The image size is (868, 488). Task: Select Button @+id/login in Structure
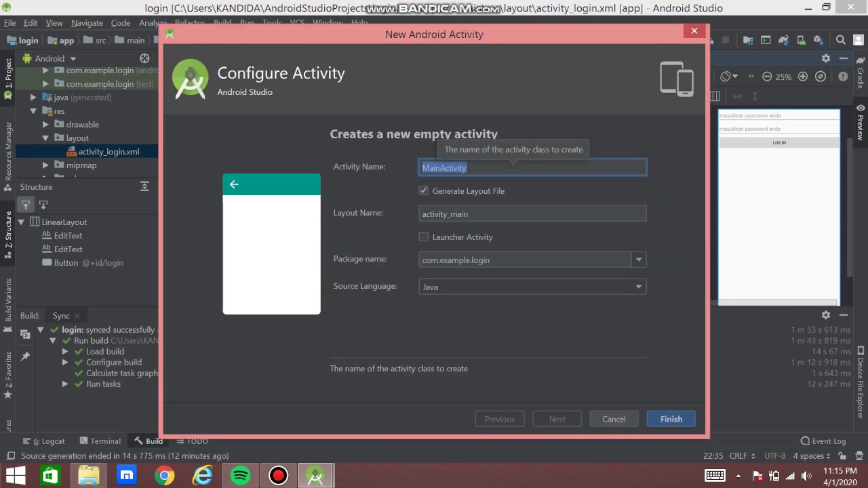point(83,263)
